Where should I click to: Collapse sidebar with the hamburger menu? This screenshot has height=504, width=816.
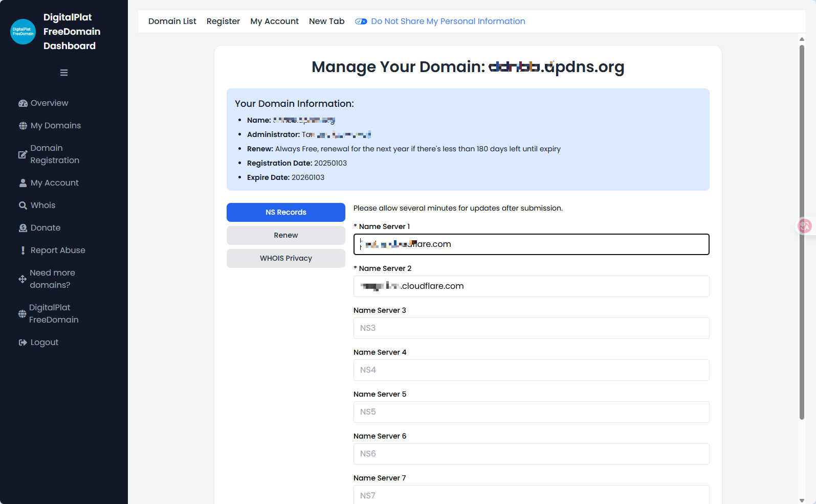click(64, 73)
